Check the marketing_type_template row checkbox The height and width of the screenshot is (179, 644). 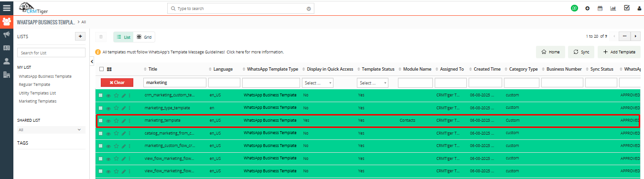[100, 108]
